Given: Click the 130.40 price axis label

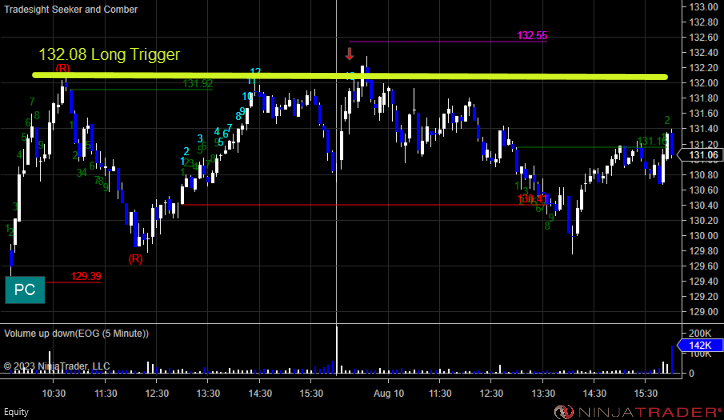Looking at the screenshot, I should tap(703, 205).
